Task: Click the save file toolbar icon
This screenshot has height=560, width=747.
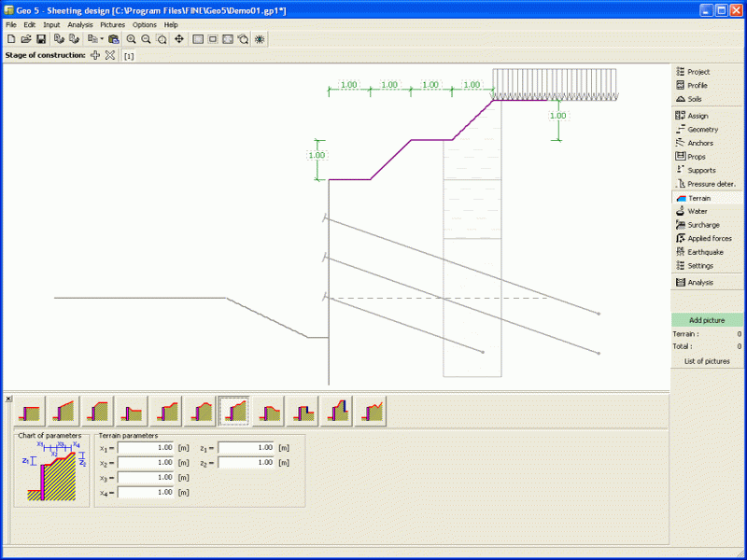Action: coord(41,39)
